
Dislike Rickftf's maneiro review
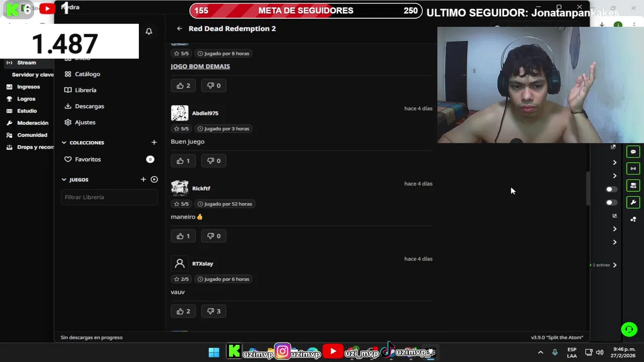point(213,236)
